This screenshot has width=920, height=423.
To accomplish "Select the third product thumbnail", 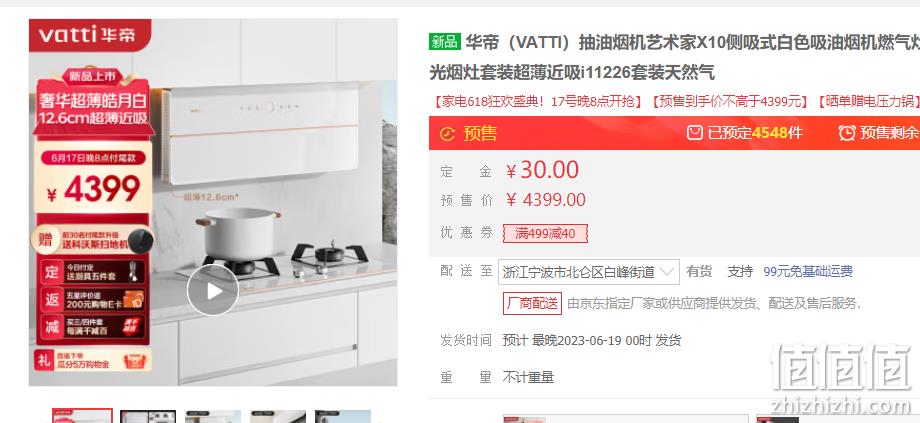I will (213, 417).
